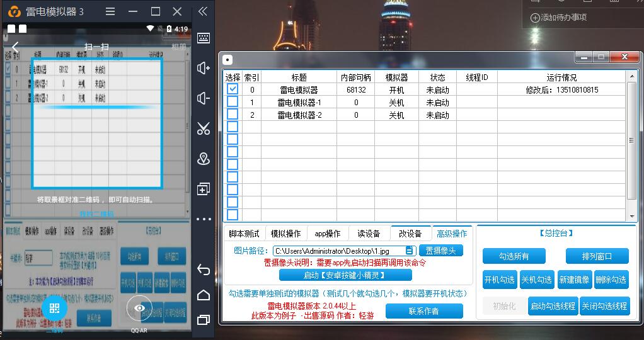This screenshot has width=644, height=340.
Task: Click the 内部句柄 column header
Action: 355,77
